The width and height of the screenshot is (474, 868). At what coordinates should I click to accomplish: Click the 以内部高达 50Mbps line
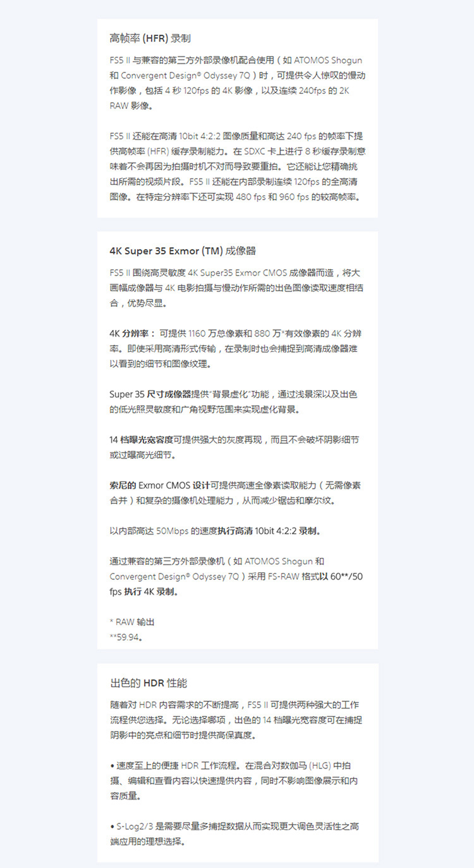pyautogui.click(x=216, y=531)
